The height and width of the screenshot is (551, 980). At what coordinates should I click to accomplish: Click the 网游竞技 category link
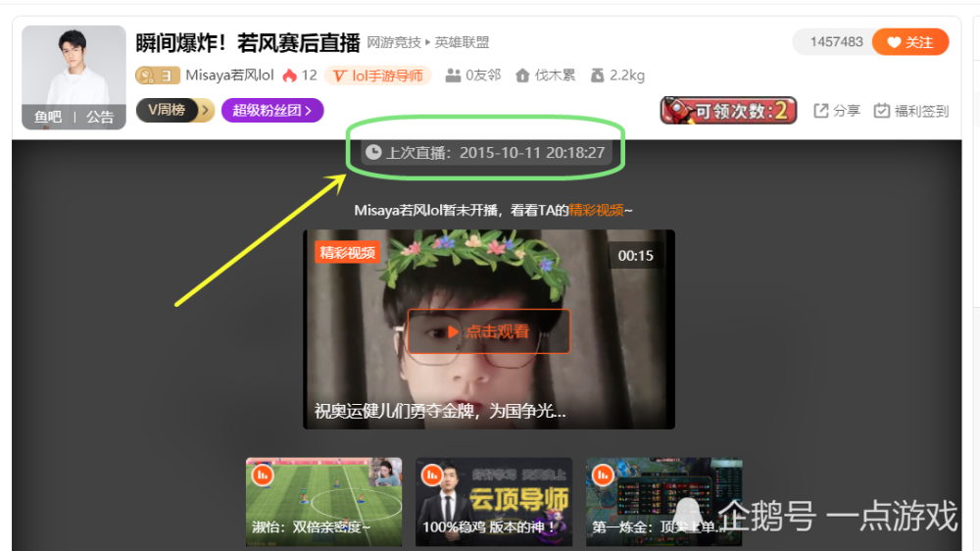coord(394,42)
